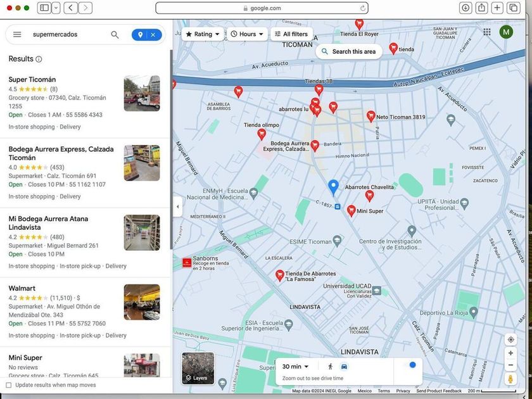532x399 pixels.
Task: Select the Tiendas 3B map pin
Action: (319, 90)
